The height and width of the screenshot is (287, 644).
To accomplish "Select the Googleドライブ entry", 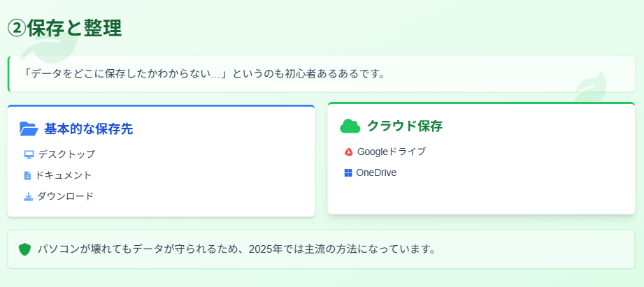I will [391, 152].
